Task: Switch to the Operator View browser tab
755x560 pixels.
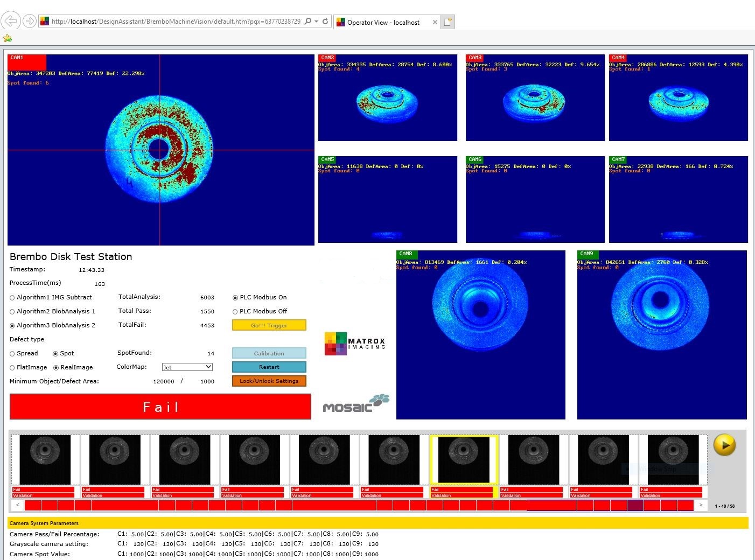Action: coord(383,22)
